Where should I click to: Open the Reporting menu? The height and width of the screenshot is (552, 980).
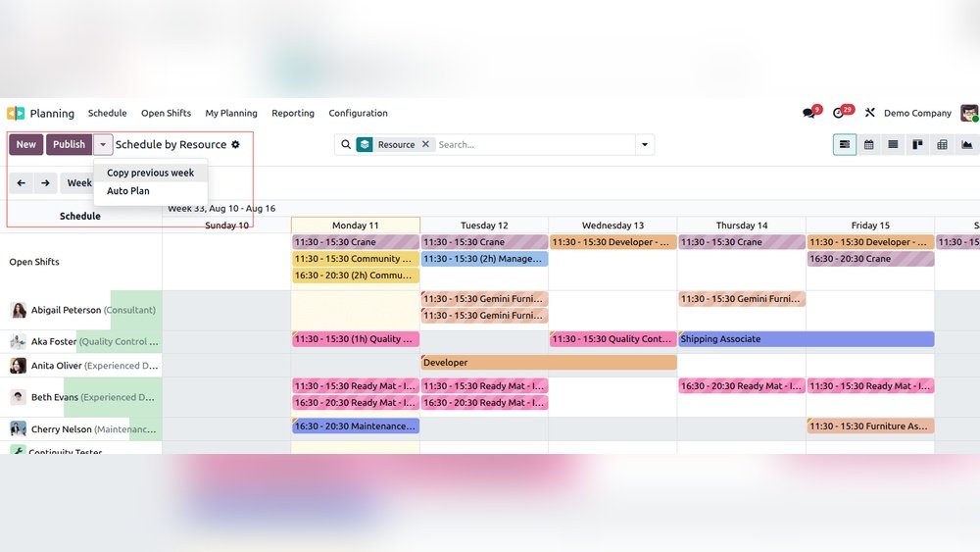click(293, 114)
